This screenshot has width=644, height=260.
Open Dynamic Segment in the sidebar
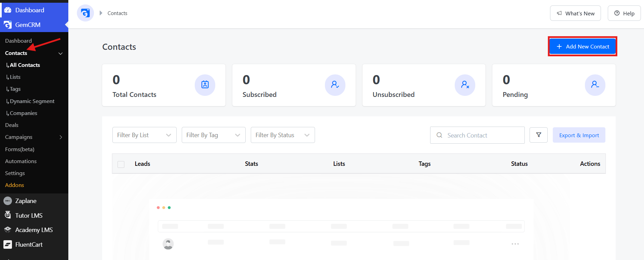click(32, 101)
